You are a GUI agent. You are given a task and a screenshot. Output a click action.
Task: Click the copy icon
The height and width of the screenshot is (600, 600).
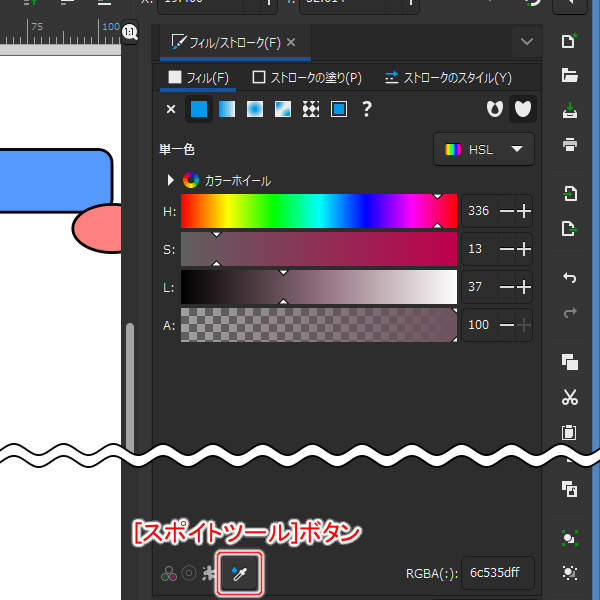pos(569,362)
